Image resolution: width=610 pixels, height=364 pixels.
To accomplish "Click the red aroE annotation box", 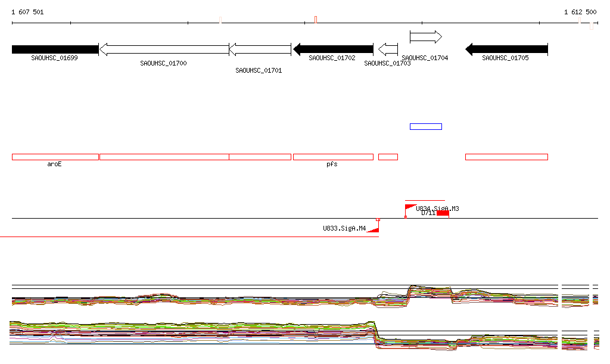I will [55, 157].
